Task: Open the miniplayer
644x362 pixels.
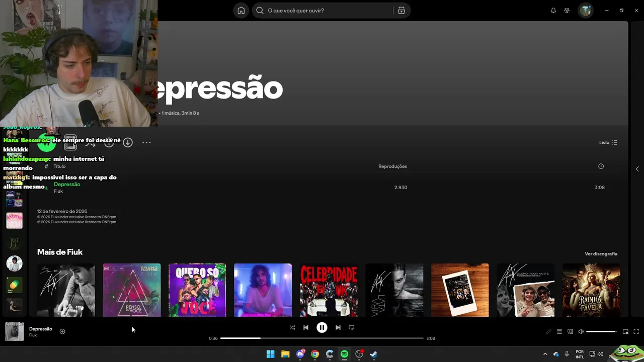Action: [625, 332]
